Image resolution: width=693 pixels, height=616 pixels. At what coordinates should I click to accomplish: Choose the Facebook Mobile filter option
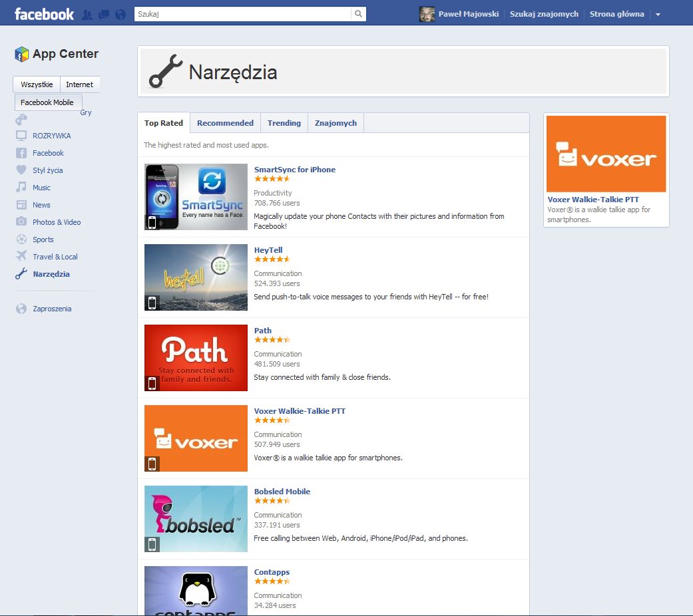[x=47, y=102]
